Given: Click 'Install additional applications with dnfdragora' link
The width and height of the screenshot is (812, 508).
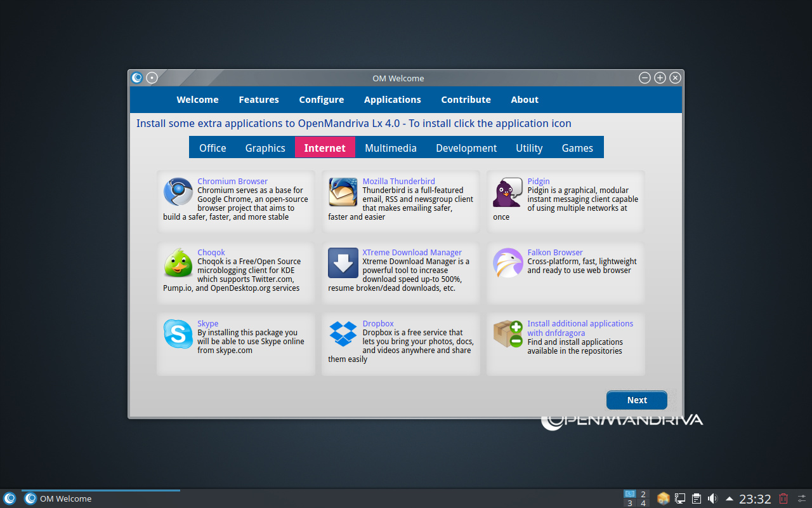Looking at the screenshot, I should click(x=580, y=328).
